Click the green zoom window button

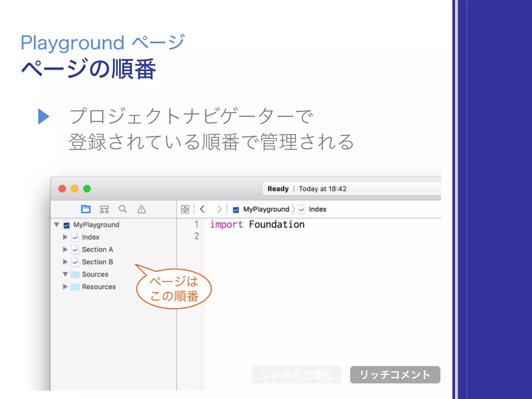pyautogui.click(x=87, y=189)
